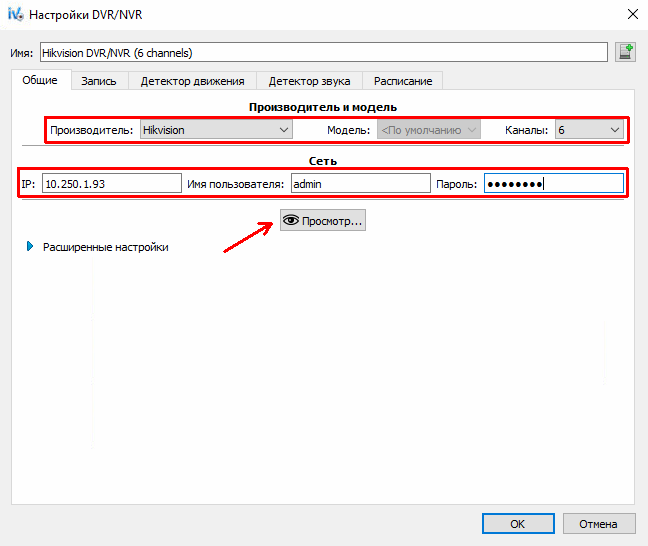Open the Каналы dropdown showing 6

589,130
